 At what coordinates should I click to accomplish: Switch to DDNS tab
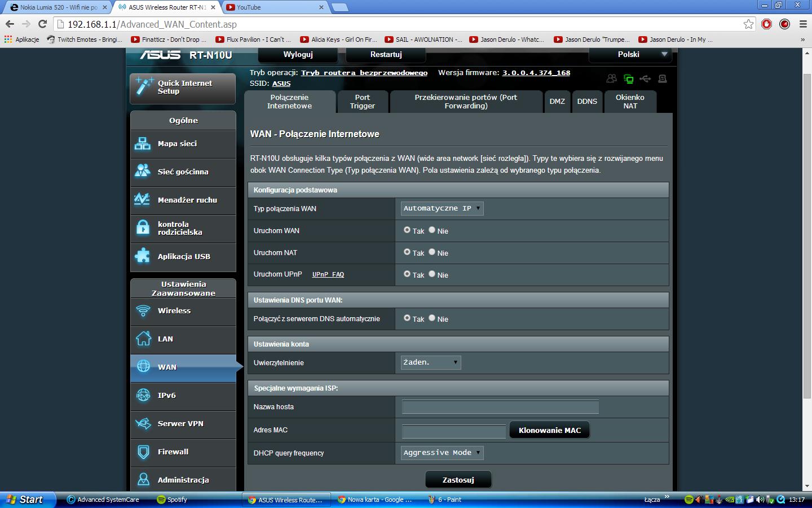click(587, 102)
